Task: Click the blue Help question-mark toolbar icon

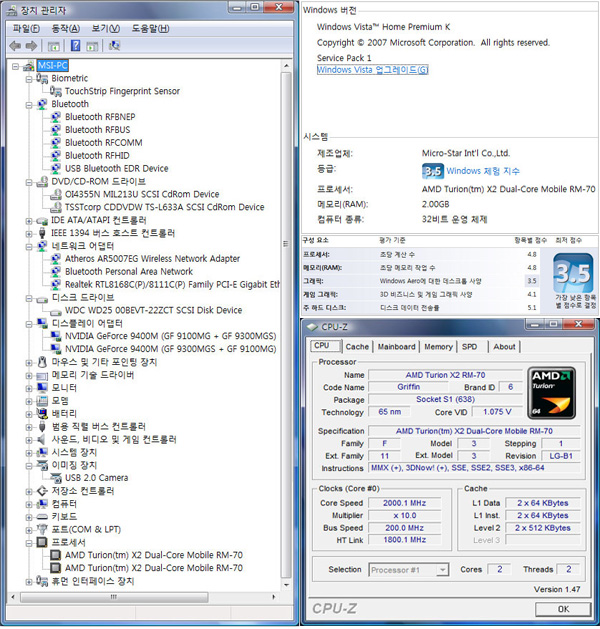Action: [x=75, y=46]
